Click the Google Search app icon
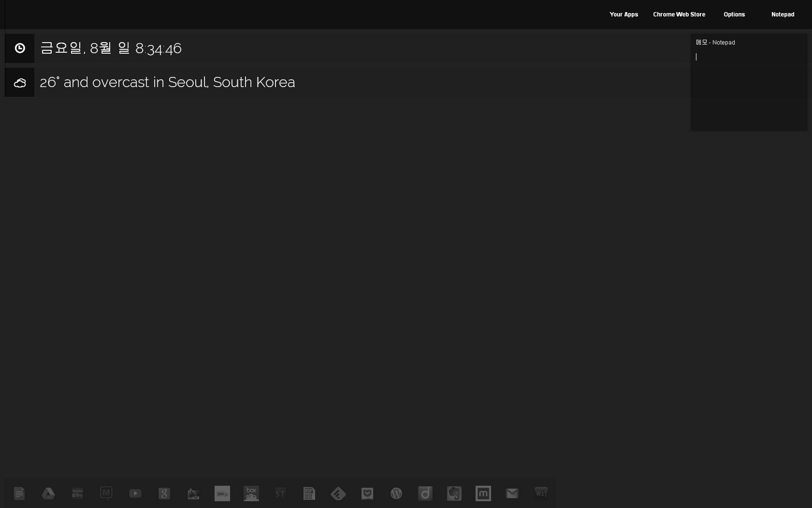 (164, 493)
